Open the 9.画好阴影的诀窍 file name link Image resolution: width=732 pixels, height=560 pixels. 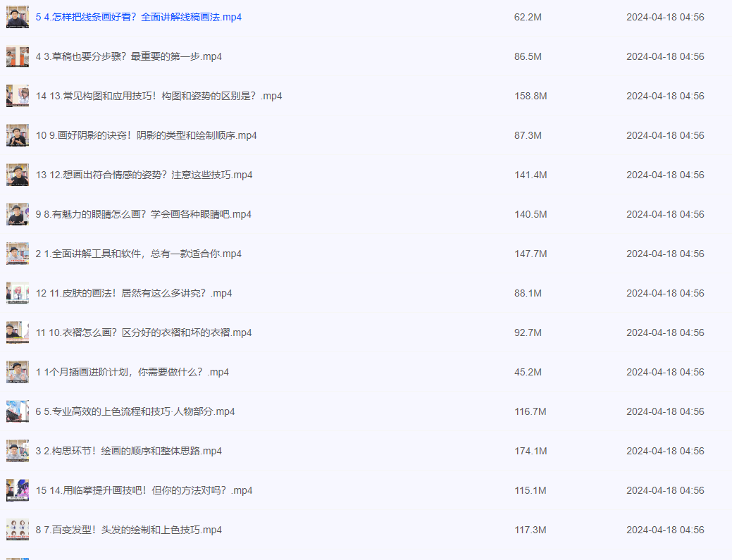point(146,135)
